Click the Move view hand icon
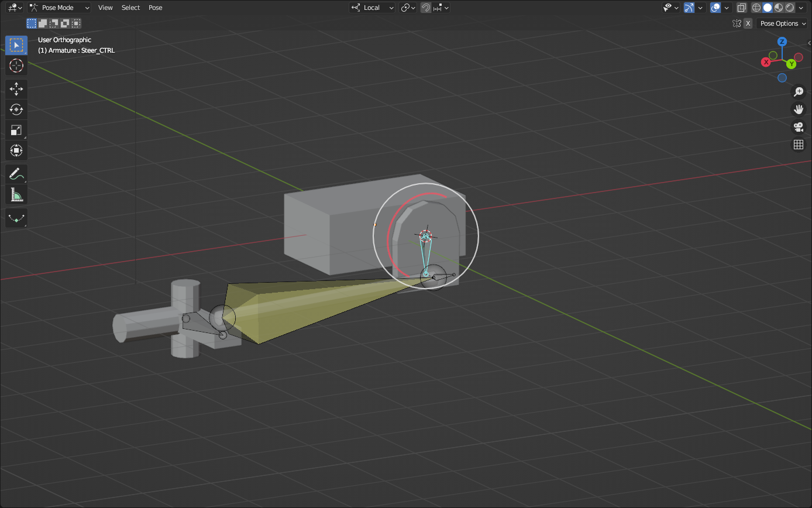The height and width of the screenshot is (508, 812). [799, 109]
